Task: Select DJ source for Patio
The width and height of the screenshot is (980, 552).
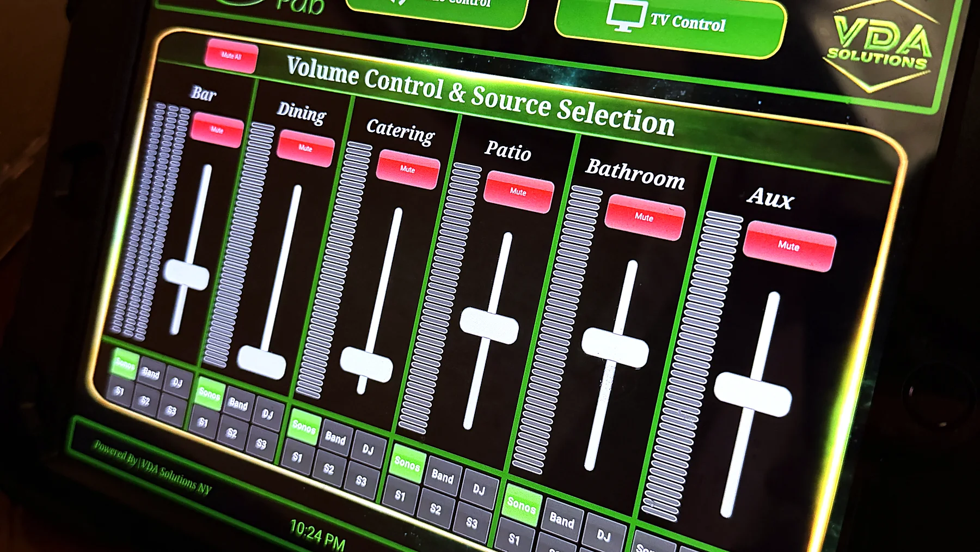Action: (479, 490)
